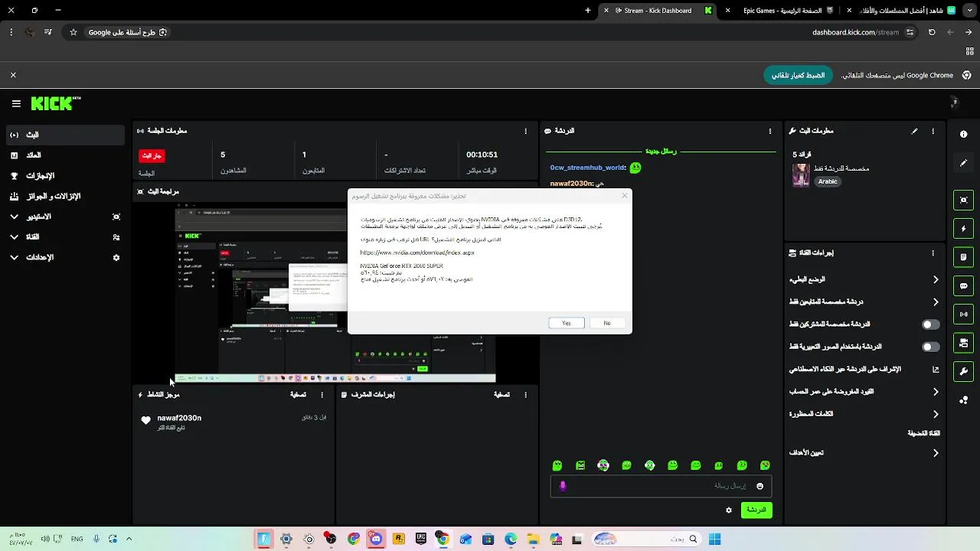This screenshot has height=551, width=980.
Task: Expand account age restrictions chevron
Action: [x=936, y=392]
